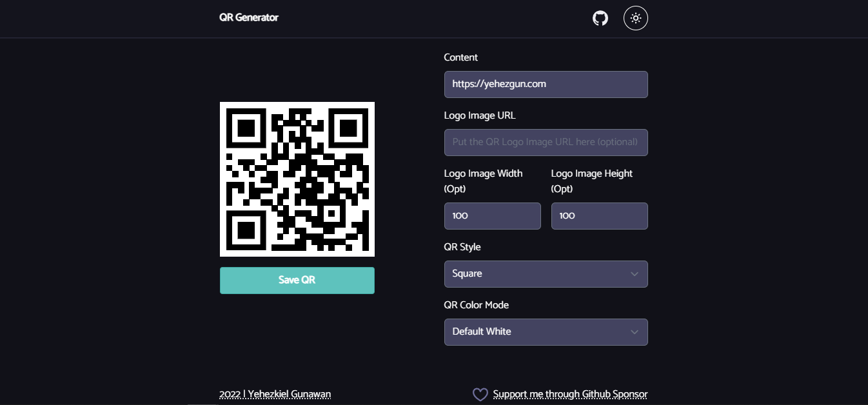
Task: Click the heart icon near sponsor link
Action: 480,394
